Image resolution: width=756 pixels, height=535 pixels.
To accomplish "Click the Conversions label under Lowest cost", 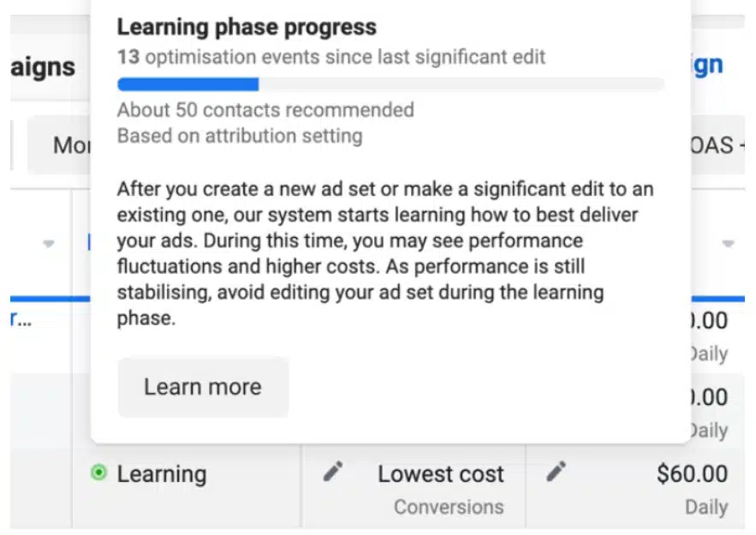I will [449, 507].
